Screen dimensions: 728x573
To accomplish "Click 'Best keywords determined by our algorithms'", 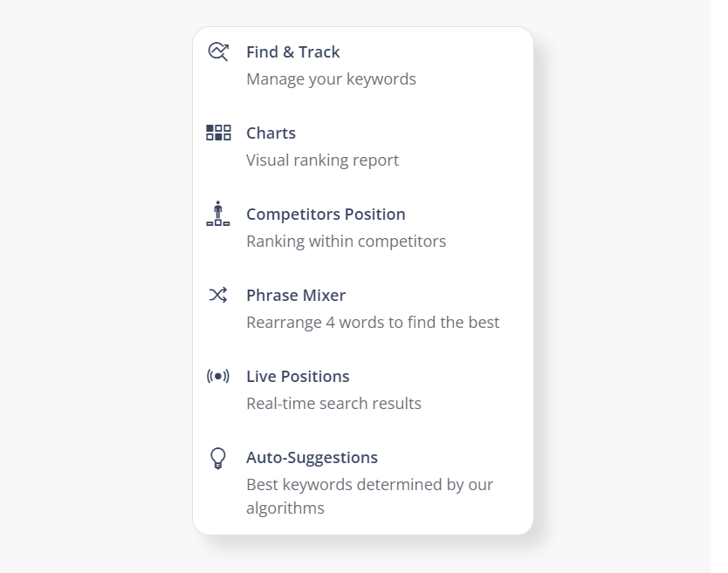I will click(369, 496).
